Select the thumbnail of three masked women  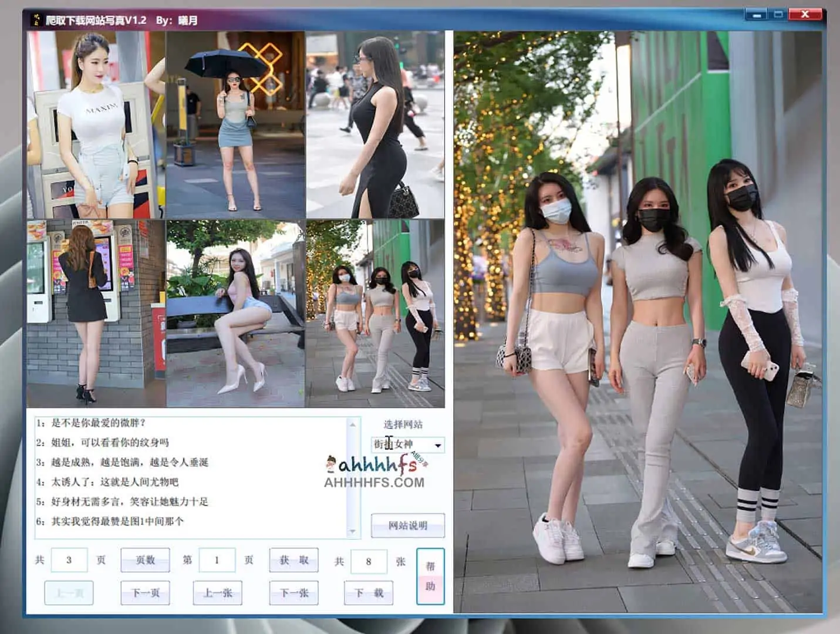pos(376,311)
